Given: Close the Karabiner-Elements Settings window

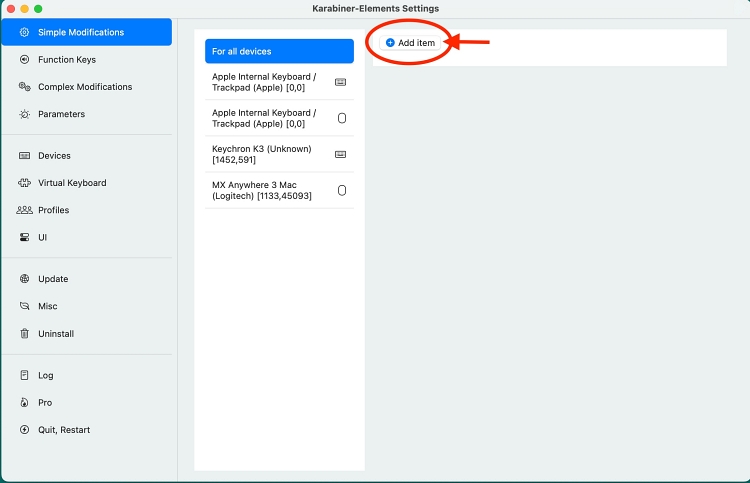Looking at the screenshot, I should (x=11, y=9).
